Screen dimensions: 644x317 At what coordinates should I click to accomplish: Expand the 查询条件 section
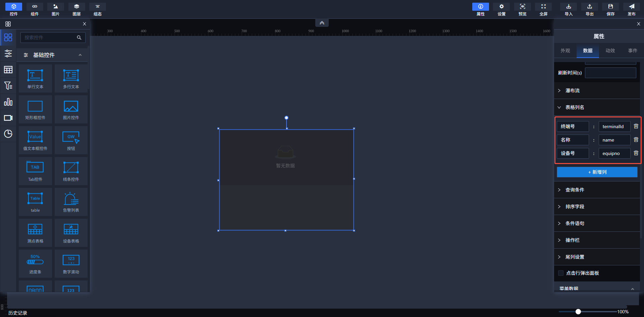(574, 190)
